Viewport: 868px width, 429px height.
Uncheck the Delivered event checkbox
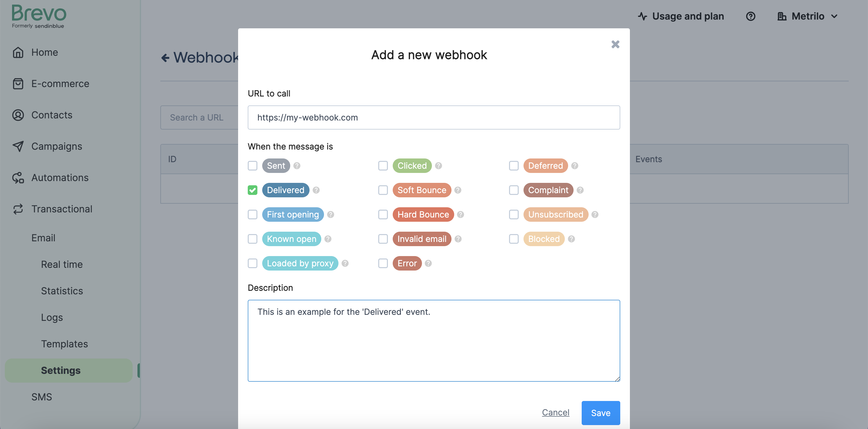pyautogui.click(x=252, y=190)
